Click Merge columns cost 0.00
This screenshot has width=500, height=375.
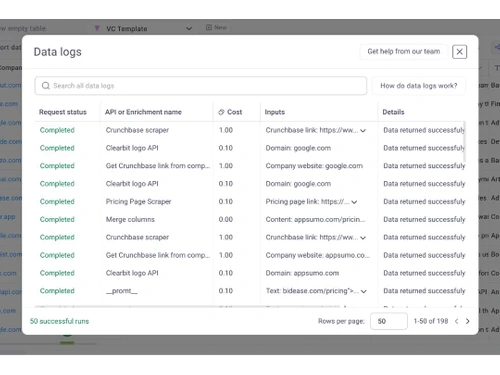pos(226,219)
